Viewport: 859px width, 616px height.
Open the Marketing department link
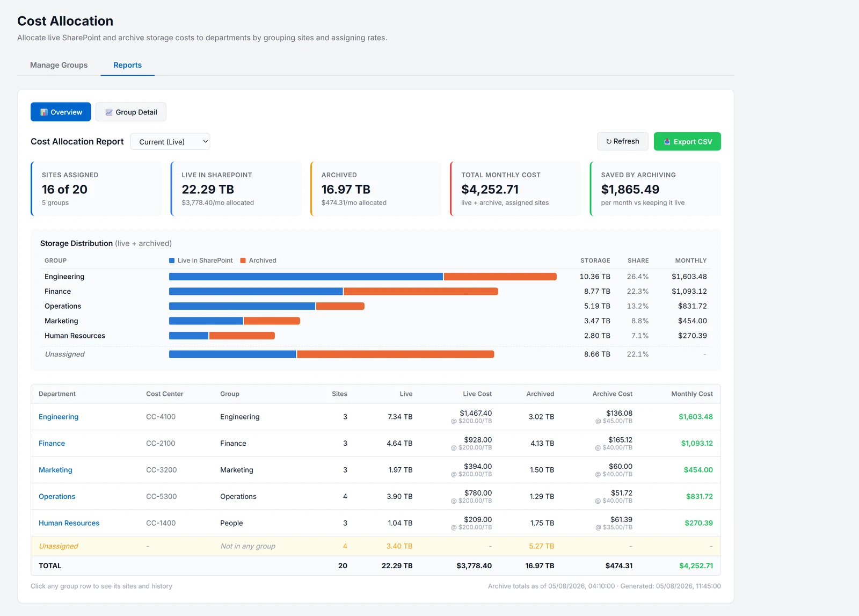click(x=55, y=470)
